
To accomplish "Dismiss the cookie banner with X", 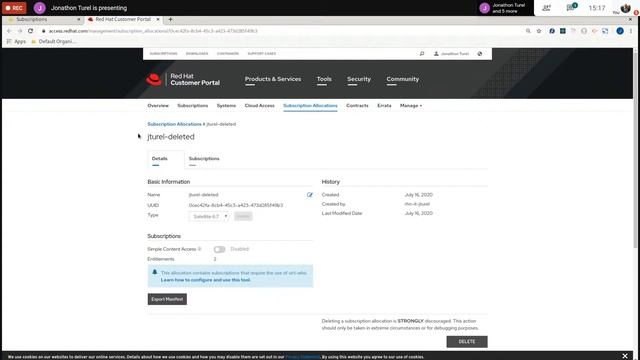I will click(625, 356).
